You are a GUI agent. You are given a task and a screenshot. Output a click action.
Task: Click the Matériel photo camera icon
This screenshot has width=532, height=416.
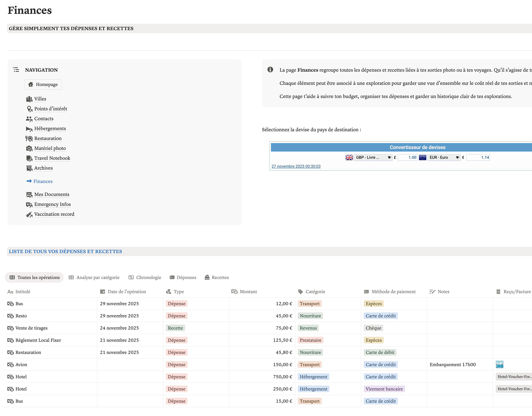click(x=29, y=148)
